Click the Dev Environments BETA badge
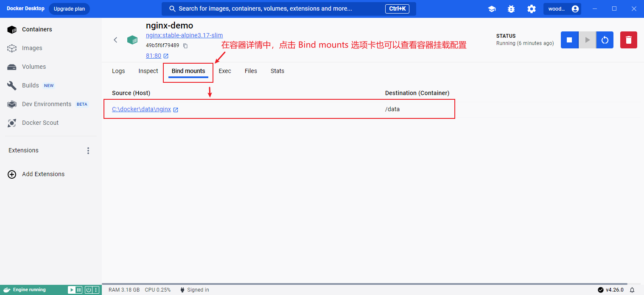 [x=82, y=104]
